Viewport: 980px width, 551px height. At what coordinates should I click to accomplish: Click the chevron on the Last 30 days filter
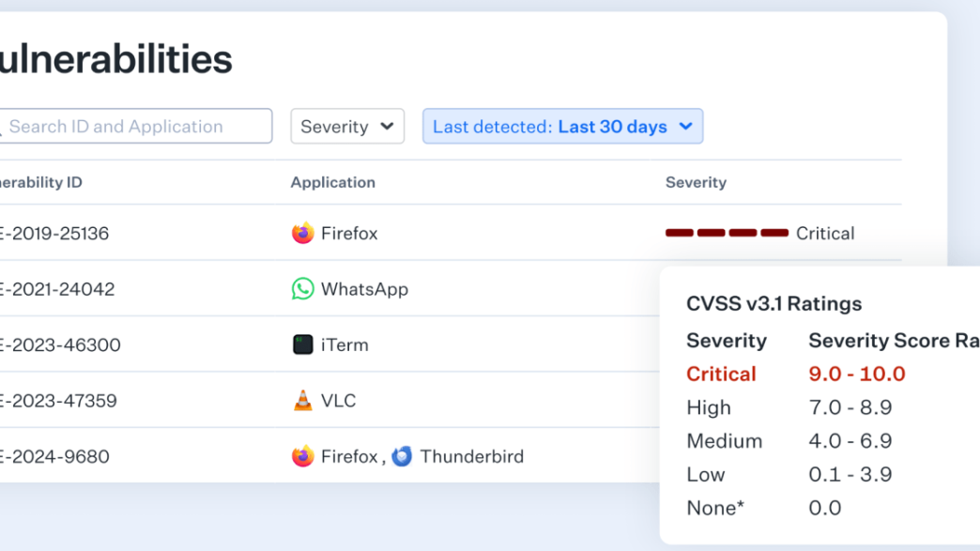tap(685, 127)
